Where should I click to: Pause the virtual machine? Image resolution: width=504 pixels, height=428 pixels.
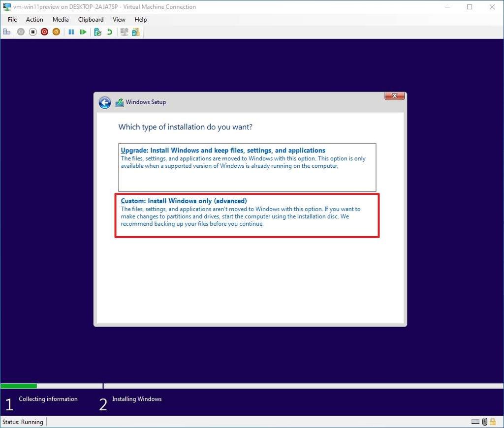71,31
